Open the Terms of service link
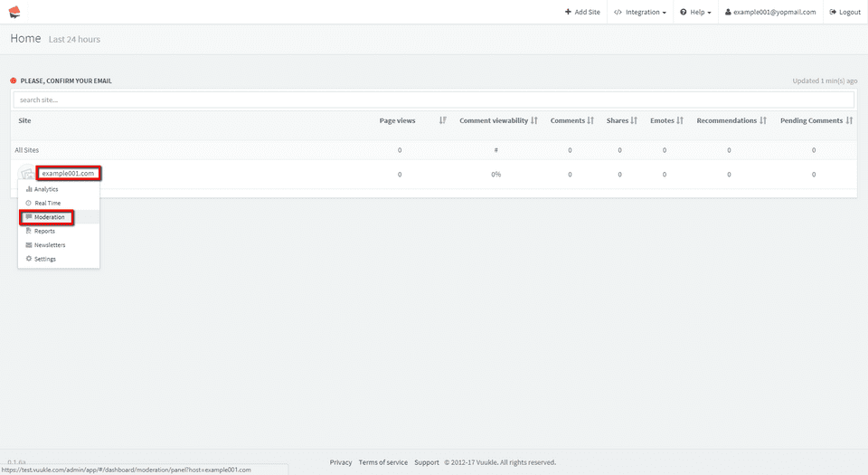868x475 pixels. 382,462
